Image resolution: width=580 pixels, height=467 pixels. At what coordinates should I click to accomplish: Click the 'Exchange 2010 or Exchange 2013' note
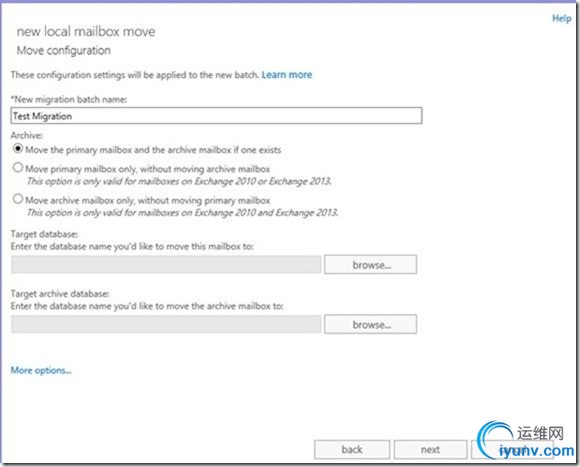(179, 181)
